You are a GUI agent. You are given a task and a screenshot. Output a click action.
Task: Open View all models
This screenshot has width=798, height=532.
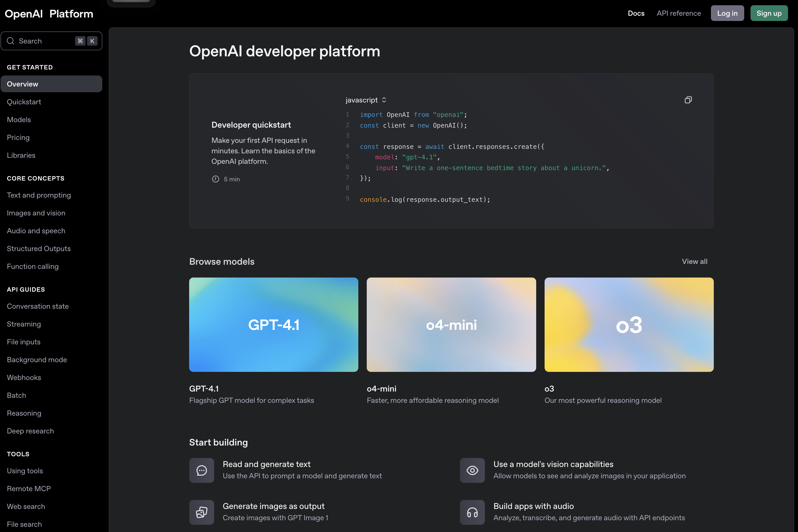(x=694, y=261)
